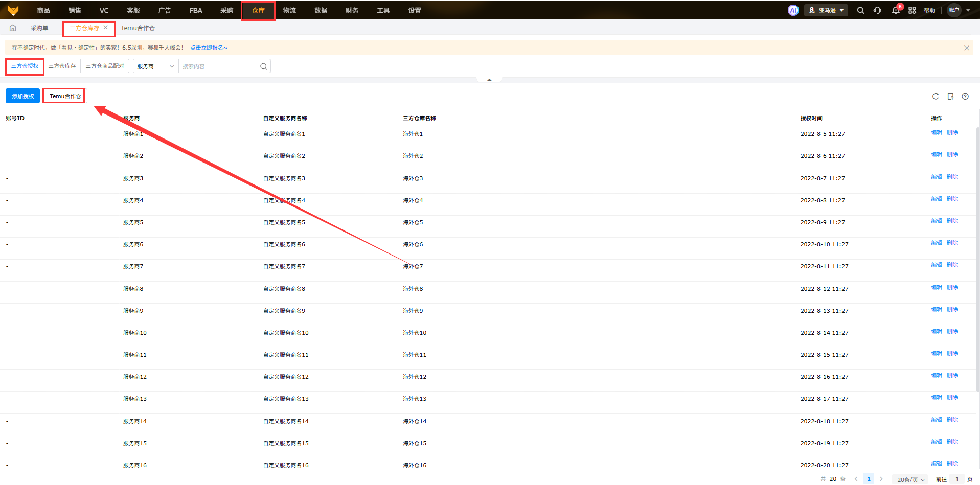
Task: Click the fox logo icon
Action: click(13, 10)
